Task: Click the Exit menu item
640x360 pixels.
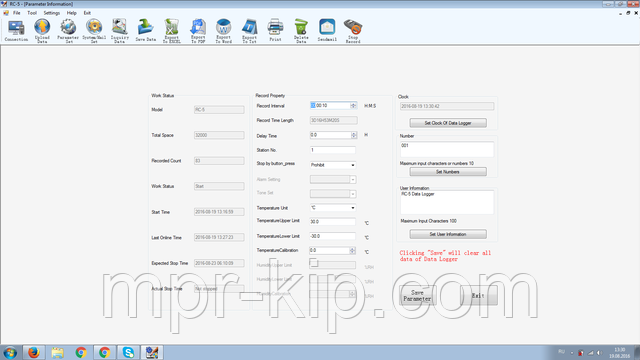Action: pos(87,13)
